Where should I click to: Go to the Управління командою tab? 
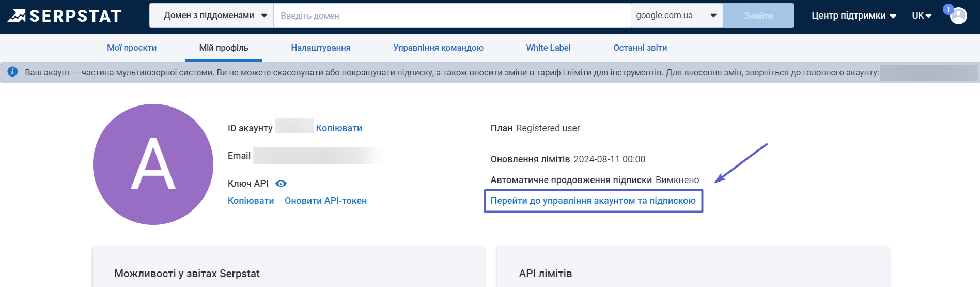438,48
